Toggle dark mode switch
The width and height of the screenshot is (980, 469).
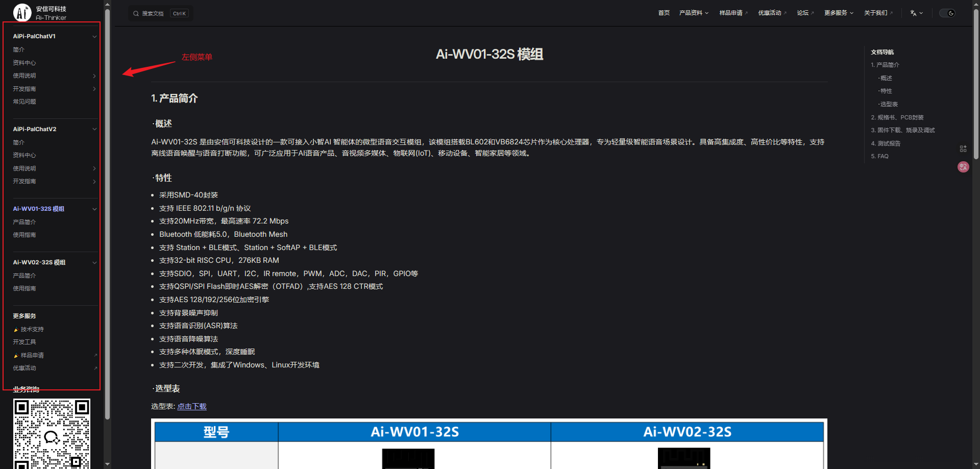(947, 13)
